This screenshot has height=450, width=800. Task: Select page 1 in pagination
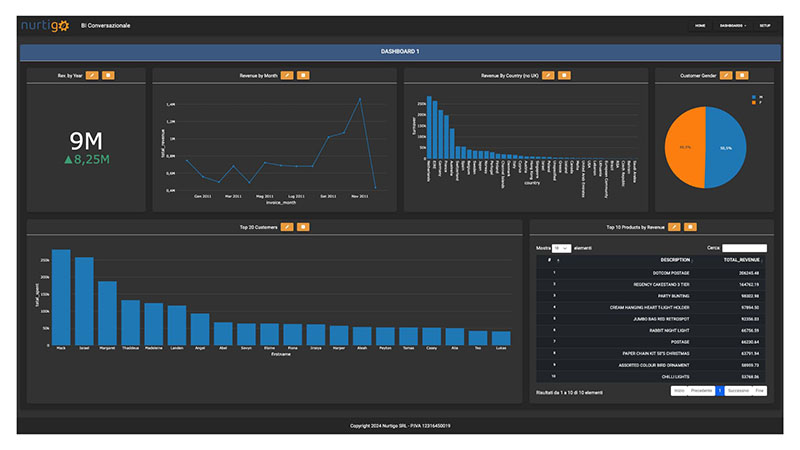(x=720, y=391)
